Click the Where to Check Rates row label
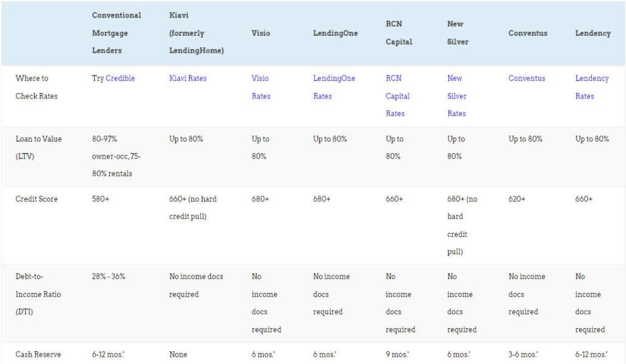 [x=36, y=87]
